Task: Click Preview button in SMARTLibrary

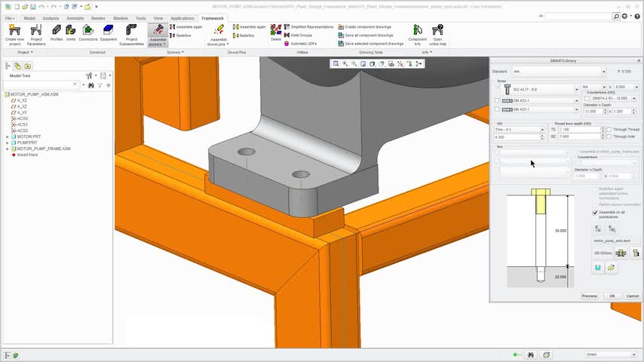Action: coord(590,296)
